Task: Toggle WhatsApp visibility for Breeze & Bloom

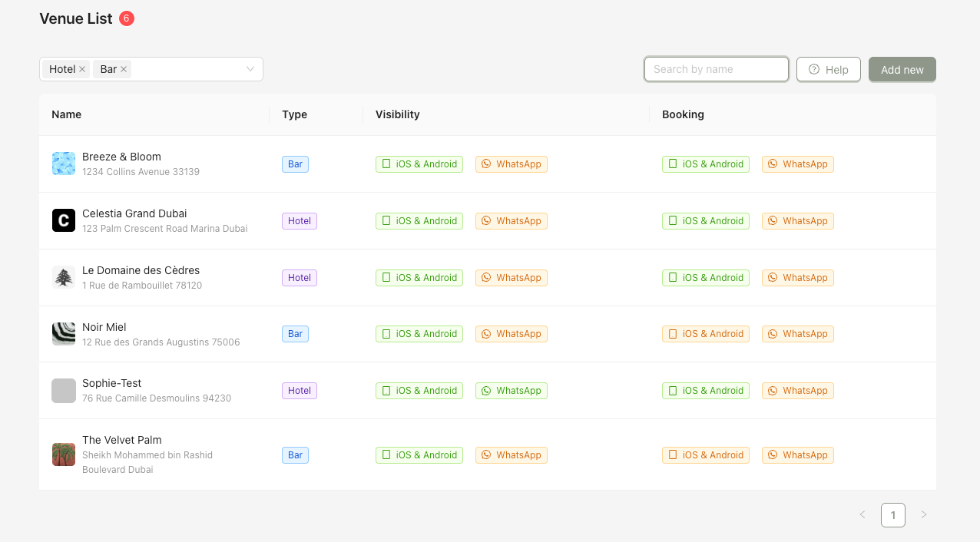Action: (512, 164)
